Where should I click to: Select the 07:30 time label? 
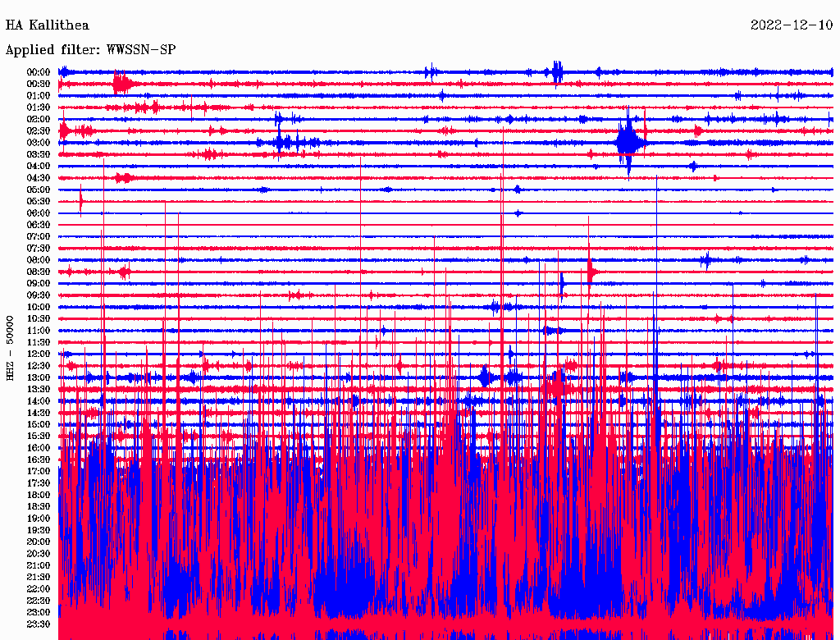[x=39, y=248]
